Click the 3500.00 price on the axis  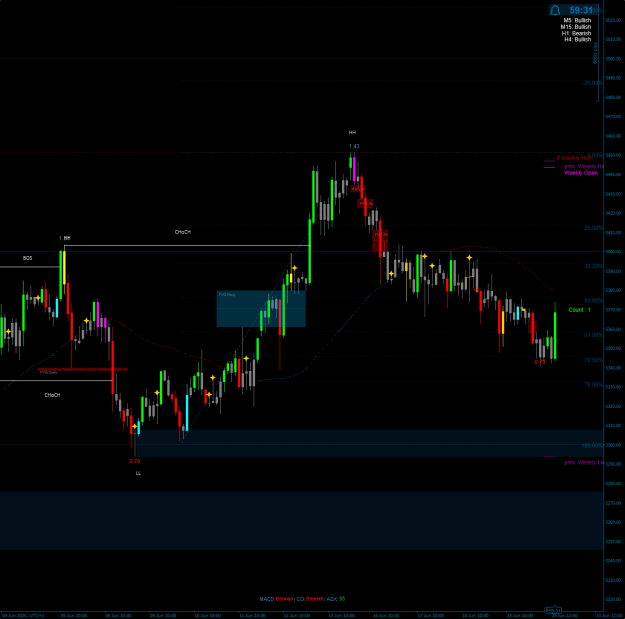tap(613, 59)
